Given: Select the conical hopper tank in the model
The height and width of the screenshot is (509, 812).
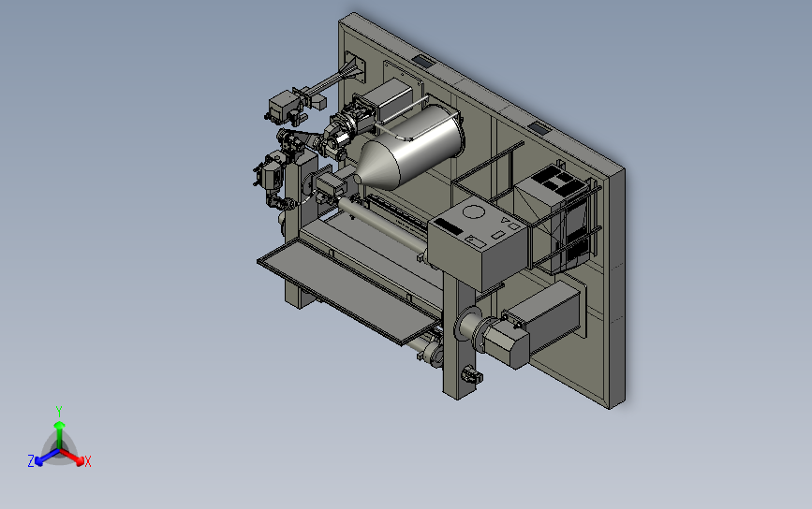Looking at the screenshot, I should click(x=409, y=147).
